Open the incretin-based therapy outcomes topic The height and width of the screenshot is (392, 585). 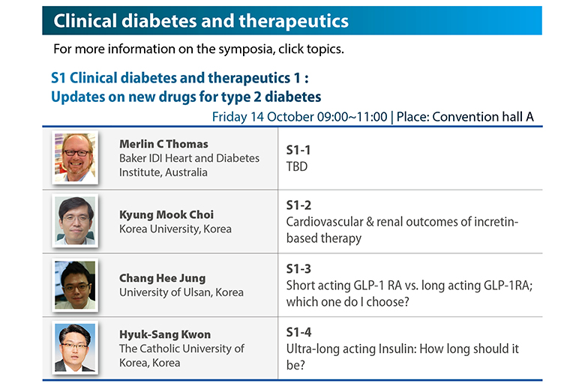(402, 222)
